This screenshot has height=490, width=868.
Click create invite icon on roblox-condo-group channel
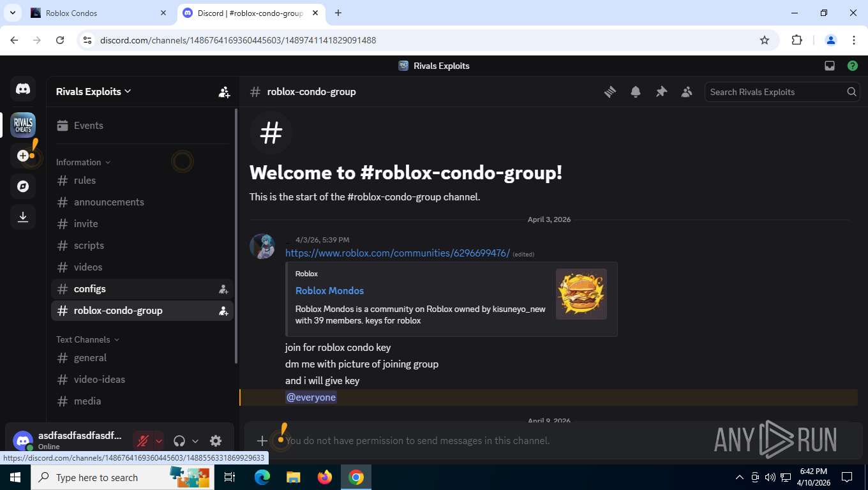point(223,311)
